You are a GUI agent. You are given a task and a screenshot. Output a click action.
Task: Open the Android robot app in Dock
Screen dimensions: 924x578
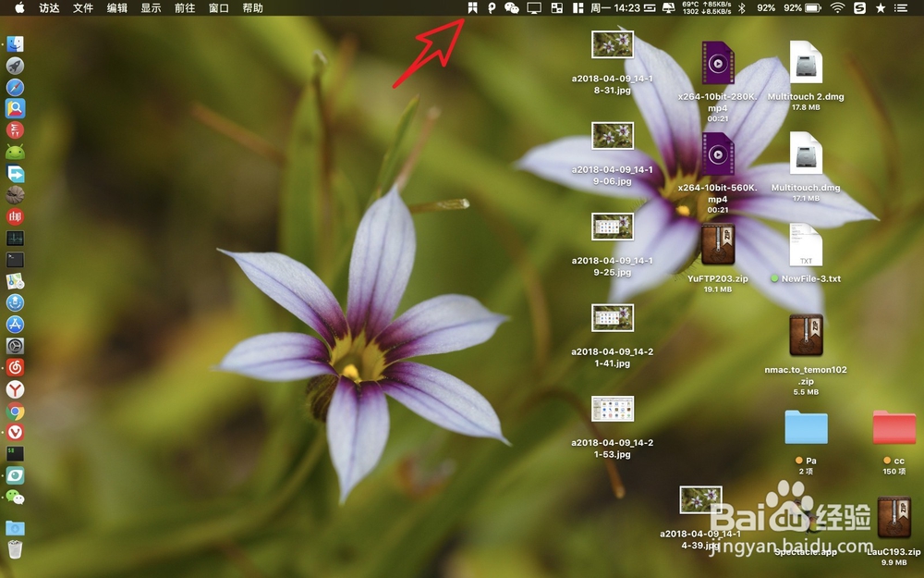(15, 153)
